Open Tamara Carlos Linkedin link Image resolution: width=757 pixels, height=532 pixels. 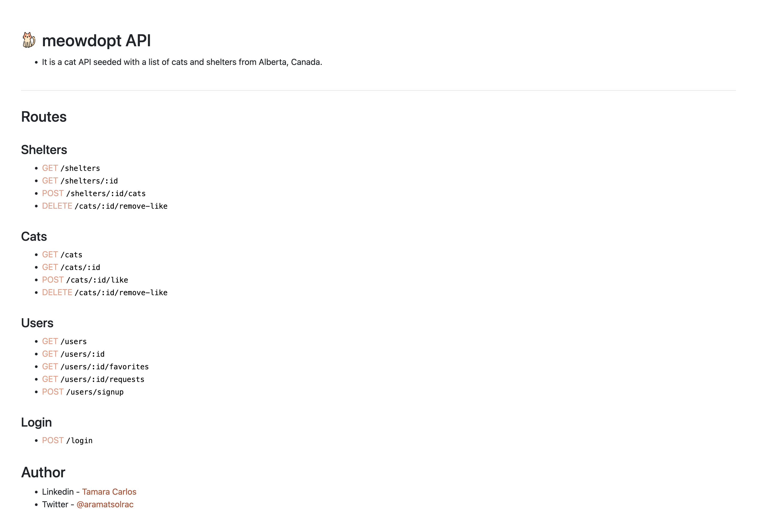coord(109,492)
